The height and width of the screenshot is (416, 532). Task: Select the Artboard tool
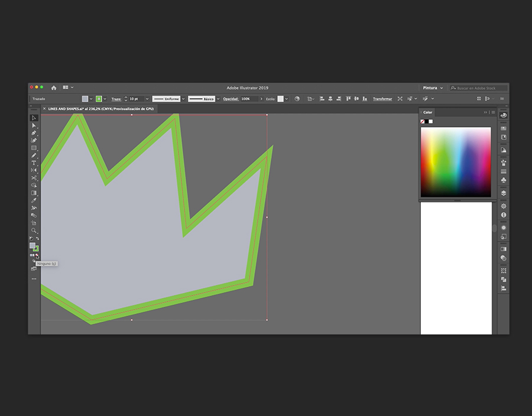pos(34,223)
